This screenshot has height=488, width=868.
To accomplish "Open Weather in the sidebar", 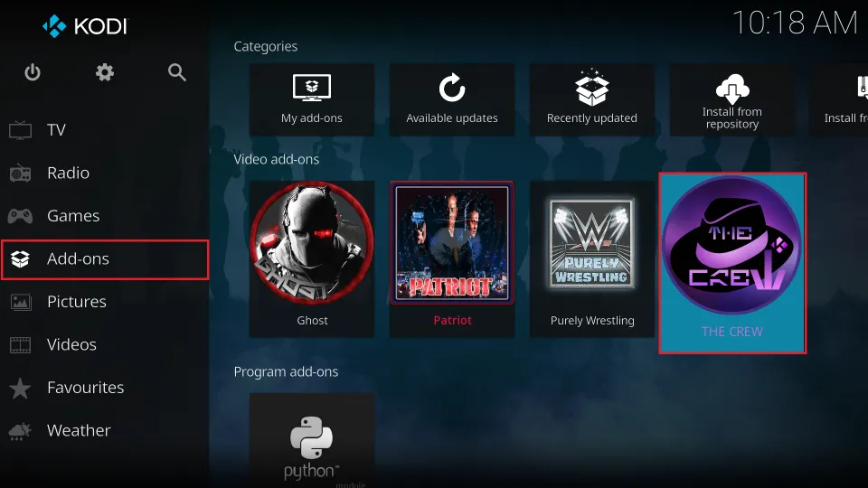I will click(x=105, y=430).
